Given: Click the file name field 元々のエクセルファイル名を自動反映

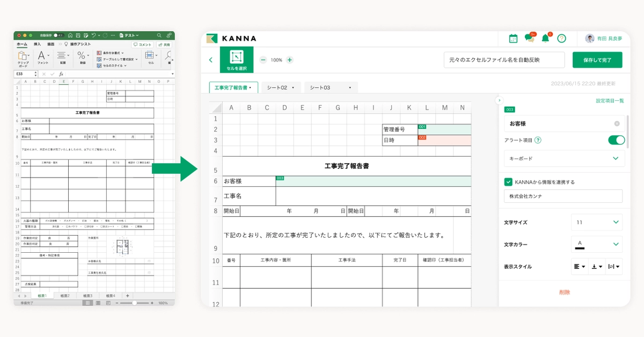Looking at the screenshot, I should pyautogui.click(x=504, y=60).
